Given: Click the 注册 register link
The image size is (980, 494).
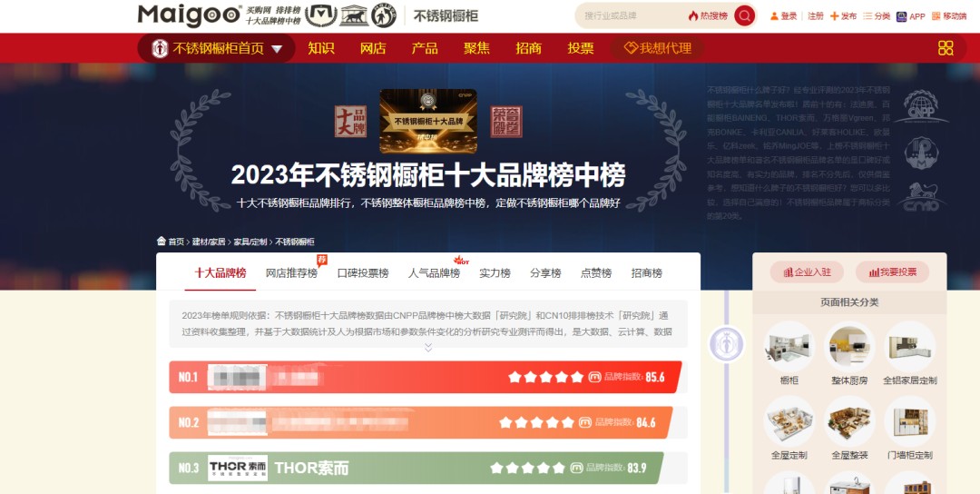Looking at the screenshot, I should click(x=816, y=16).
